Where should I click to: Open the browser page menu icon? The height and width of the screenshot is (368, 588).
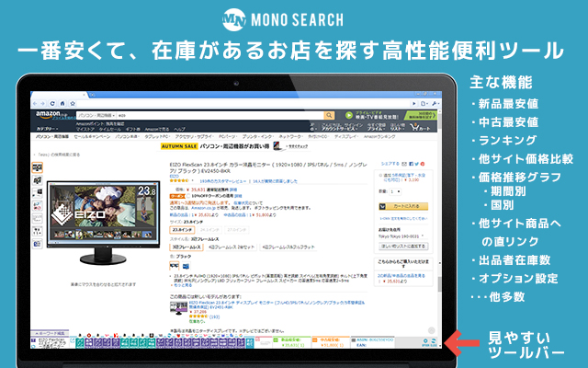424,104
